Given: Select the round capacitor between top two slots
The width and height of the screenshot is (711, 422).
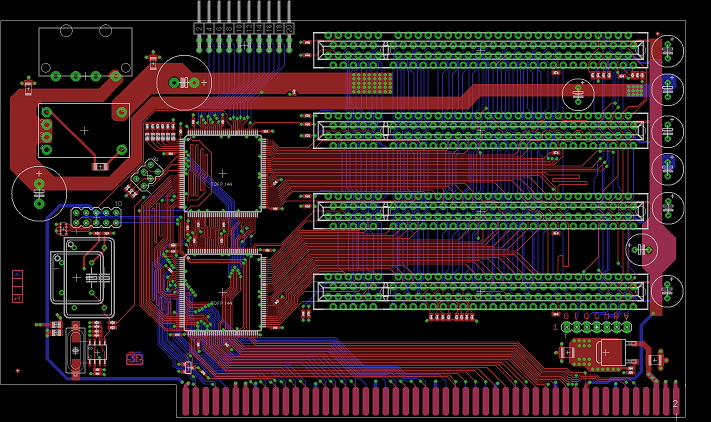Looking at the screenshot, I should click(x=578, y=95).
